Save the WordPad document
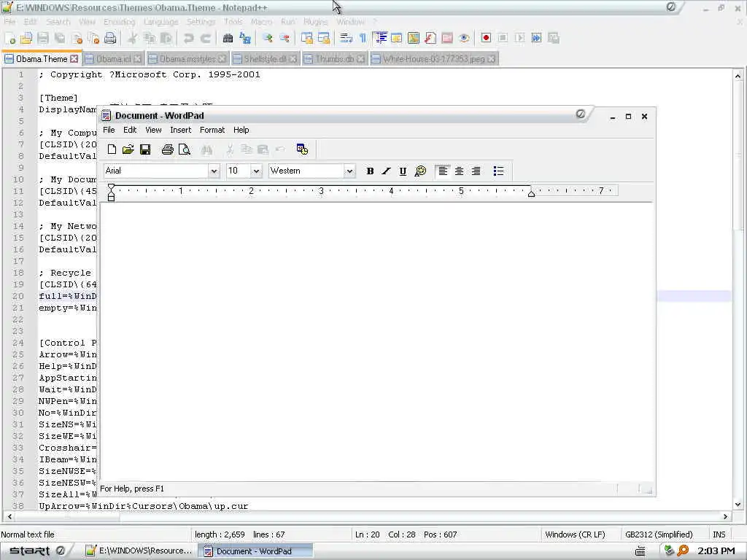This screenshot has width=747, height=560. (145, 149)
